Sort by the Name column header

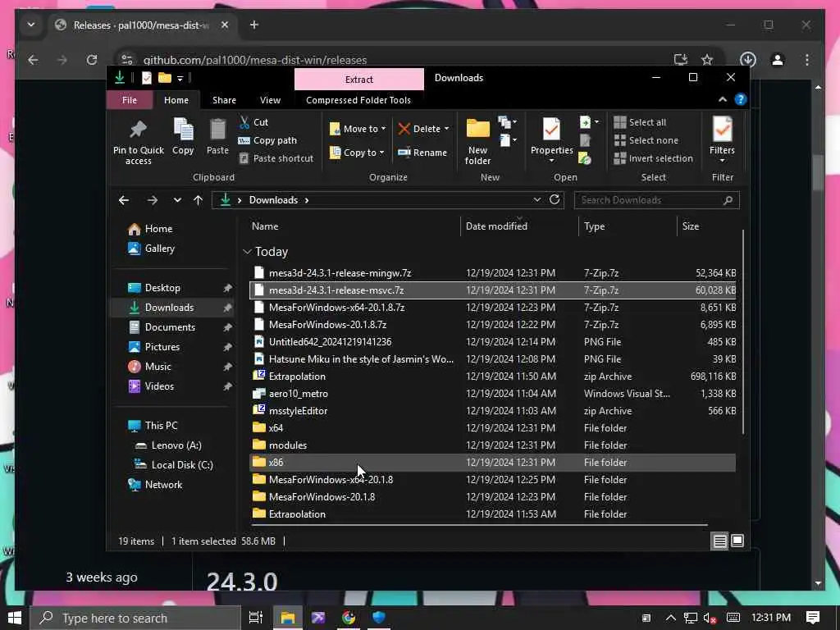pos(265,226)
